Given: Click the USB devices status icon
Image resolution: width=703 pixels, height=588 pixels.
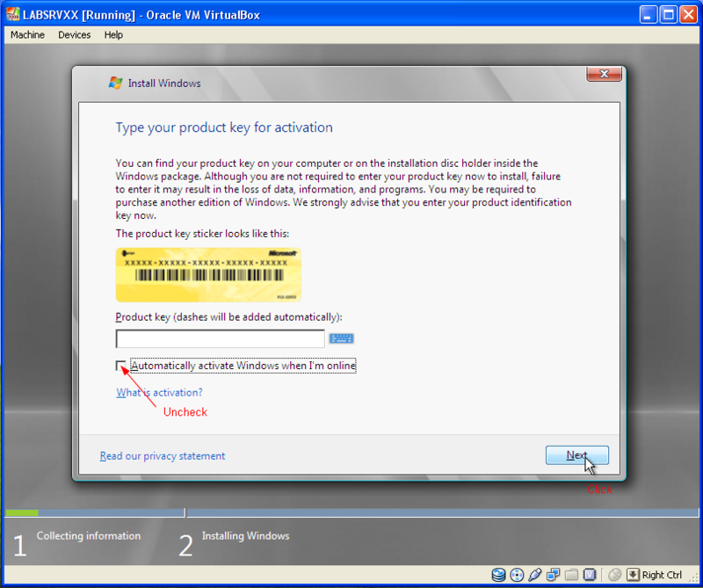Looking at the screenshot, I should 534,575.
